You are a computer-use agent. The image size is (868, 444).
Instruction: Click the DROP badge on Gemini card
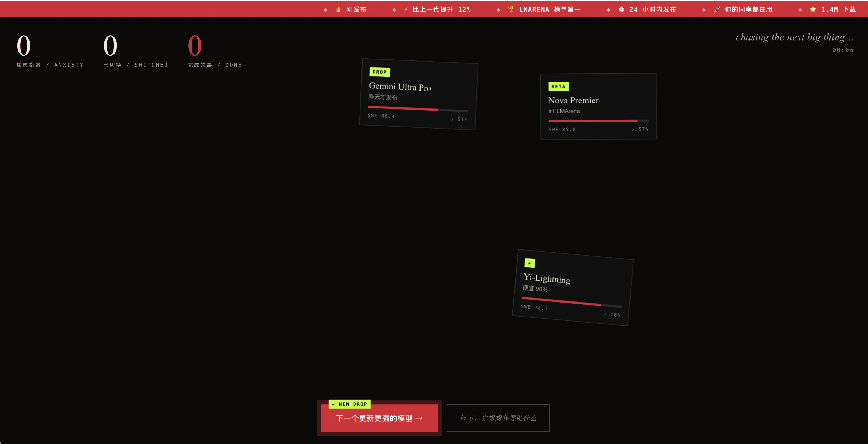[380, 72]
